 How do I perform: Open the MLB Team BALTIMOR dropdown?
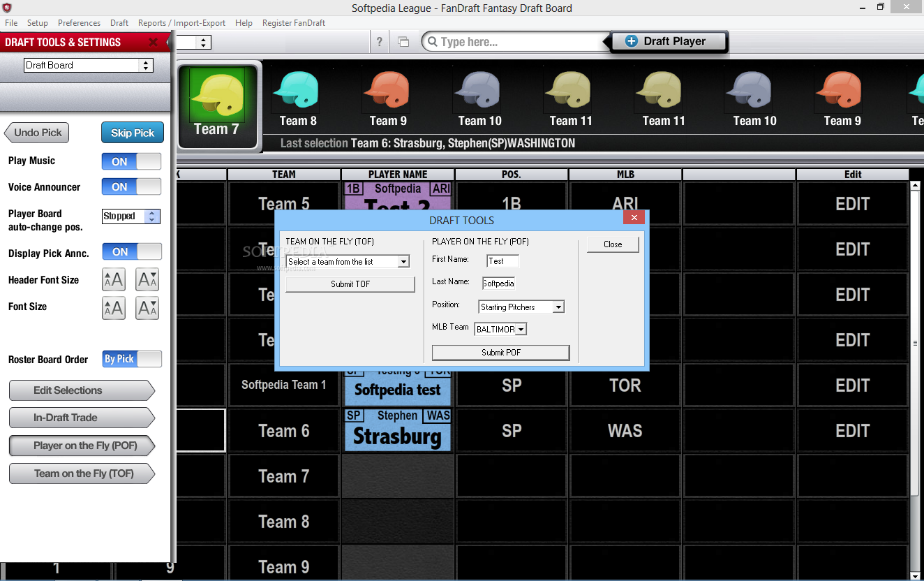[521, 329]
